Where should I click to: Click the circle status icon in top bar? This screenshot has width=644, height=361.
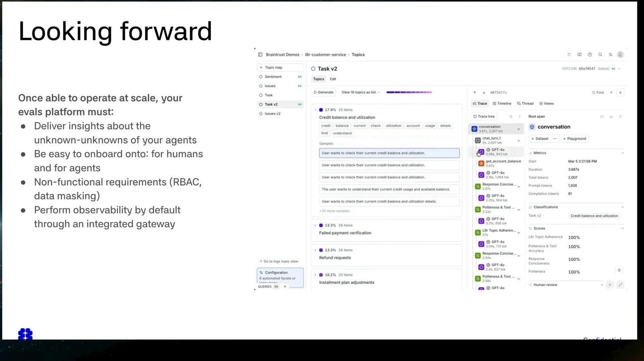569,55
